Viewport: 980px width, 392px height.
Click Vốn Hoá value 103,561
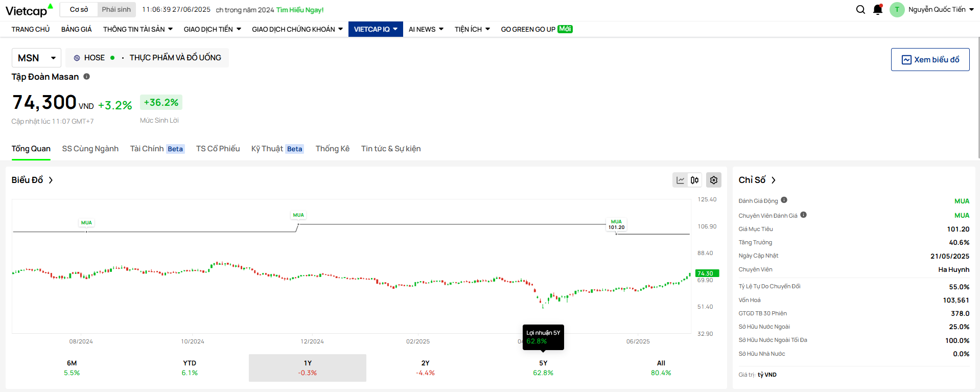[956, 301]
